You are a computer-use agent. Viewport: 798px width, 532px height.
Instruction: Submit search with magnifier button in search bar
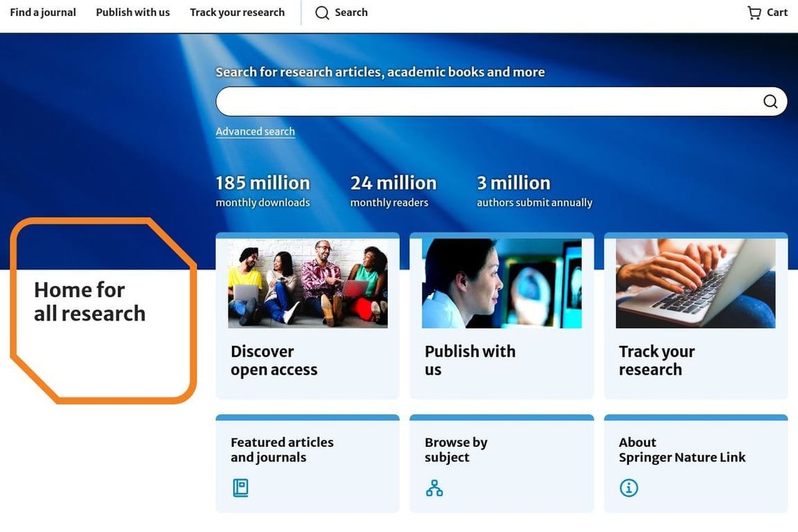click(770, 101)
